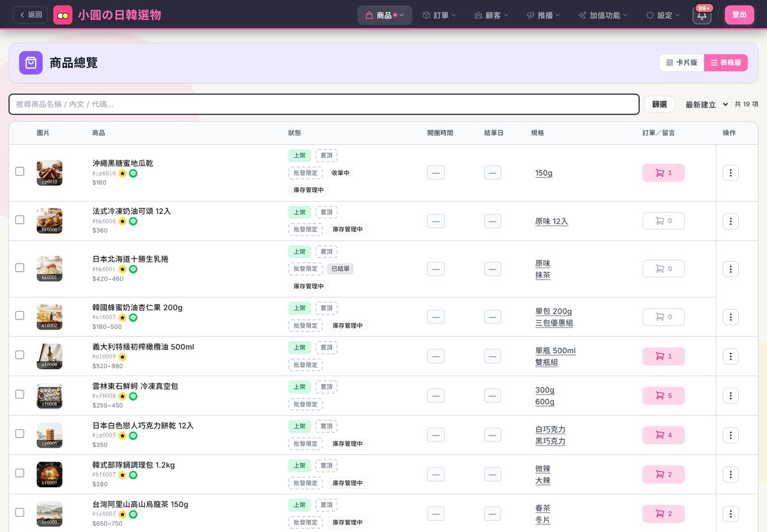Click the yellow star icon next to #ol6009
The image size is (767, 532).
(122, 357)
